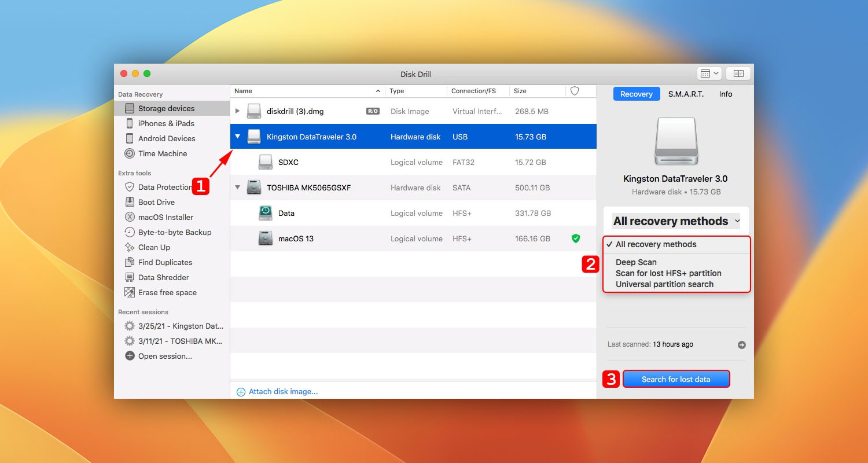Click the R/O badge on diskdrill (3).dmg
This screenshot has width=868, height=463.
click(373, 111)
